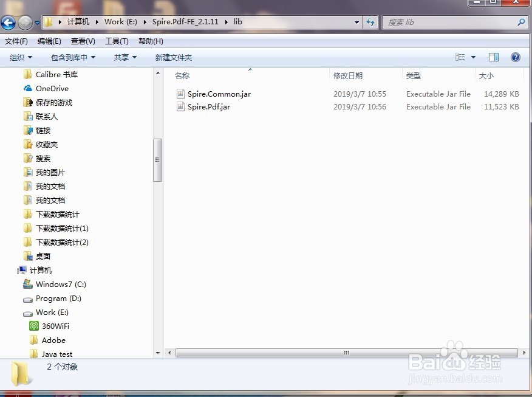The width and height of the screenshot is (532, 397).
Task: Refresh the lib folder view
Action: pos(370,22)
